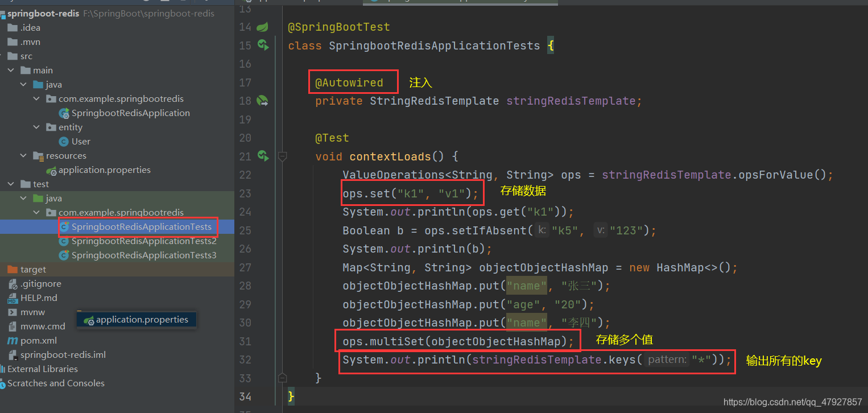Image resolution: width=868 pixels, height=413 pixels.
Task: Click the autowired bean gutter icon on line 18
Action: tap(262, 101)
